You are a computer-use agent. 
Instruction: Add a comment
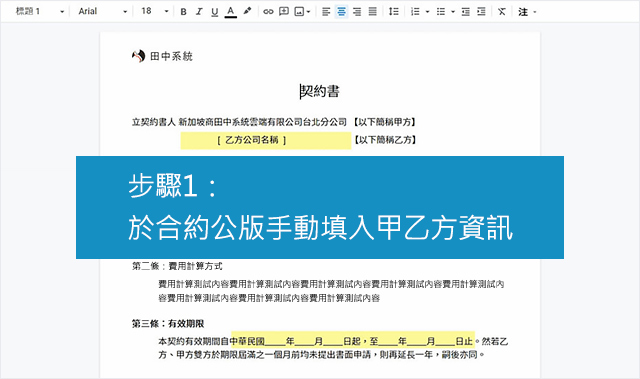point(284,11)
